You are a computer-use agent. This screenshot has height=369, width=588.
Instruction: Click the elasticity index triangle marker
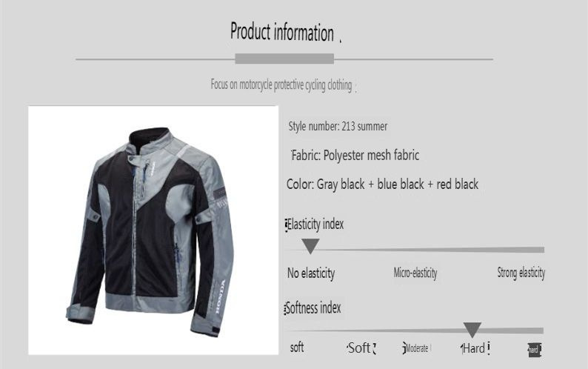(310, 246)
